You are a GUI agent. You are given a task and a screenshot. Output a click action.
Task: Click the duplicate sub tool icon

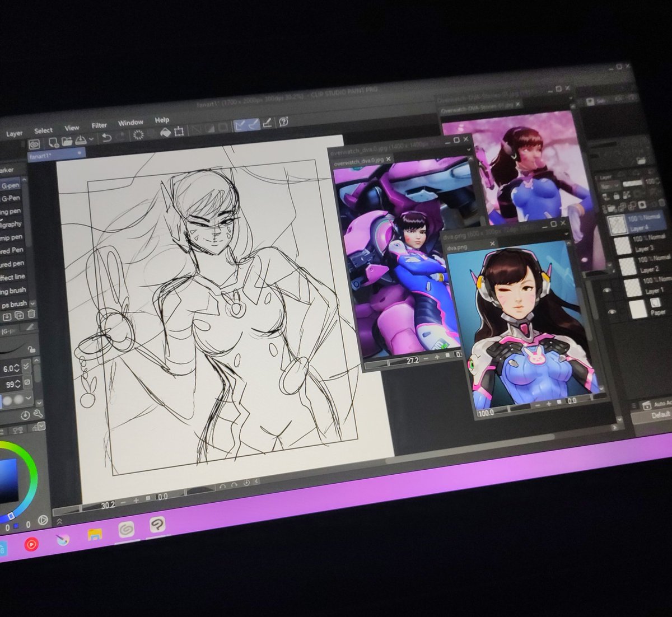(20, 316)
